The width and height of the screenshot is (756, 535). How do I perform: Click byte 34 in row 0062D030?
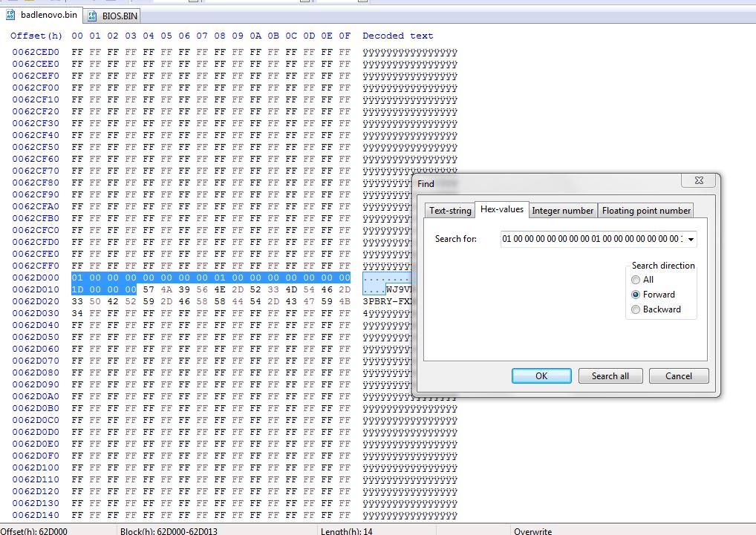[77, 313]
